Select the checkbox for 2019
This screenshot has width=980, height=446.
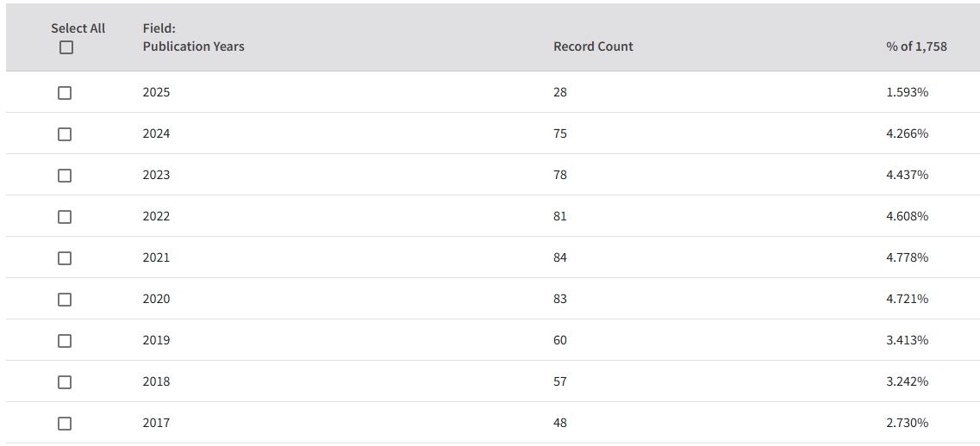point(65,341)
